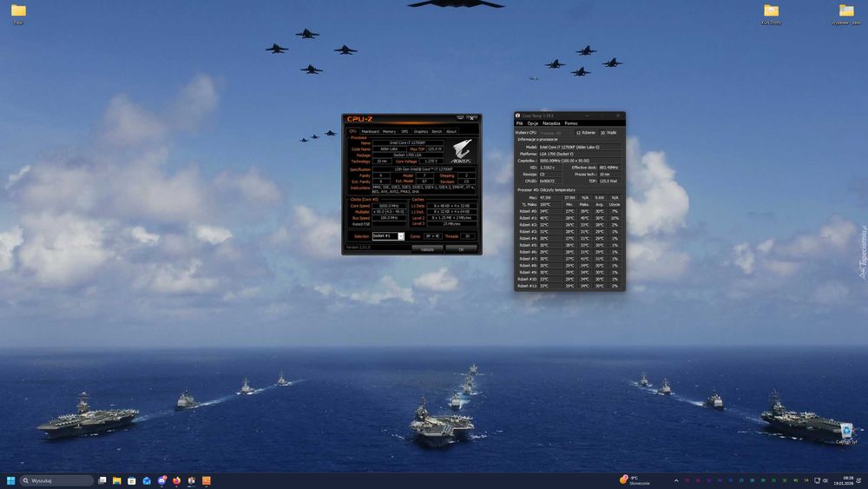Open the Windows Start menu
The height and width of the screenshot is (489, 868).
(x=10, y=480)
